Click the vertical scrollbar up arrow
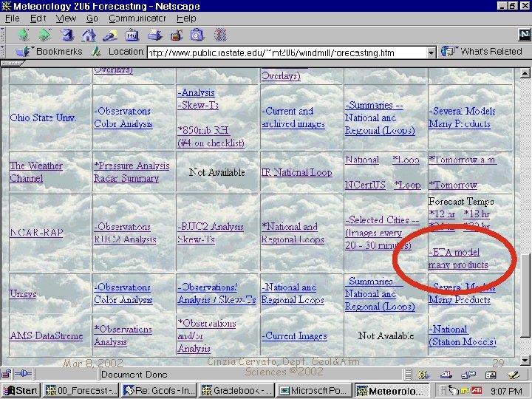This screenshot has width=532, height=399. click(525, 73)
